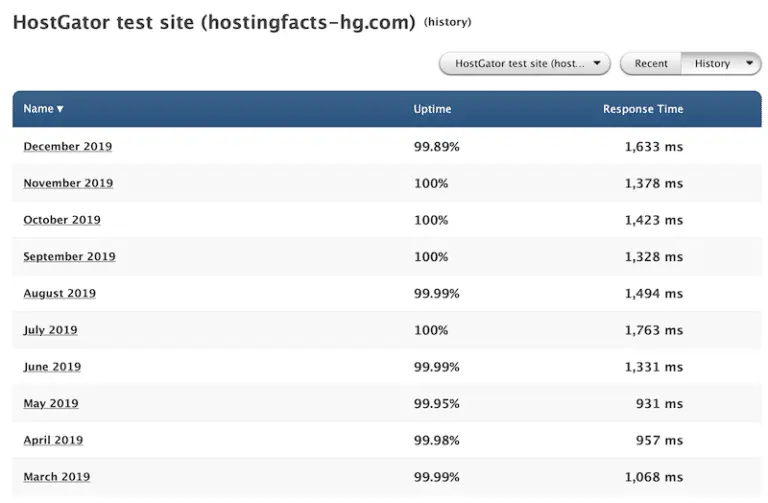View October 2019 uptime details
The image size is (768, 503).
point(62,220)
